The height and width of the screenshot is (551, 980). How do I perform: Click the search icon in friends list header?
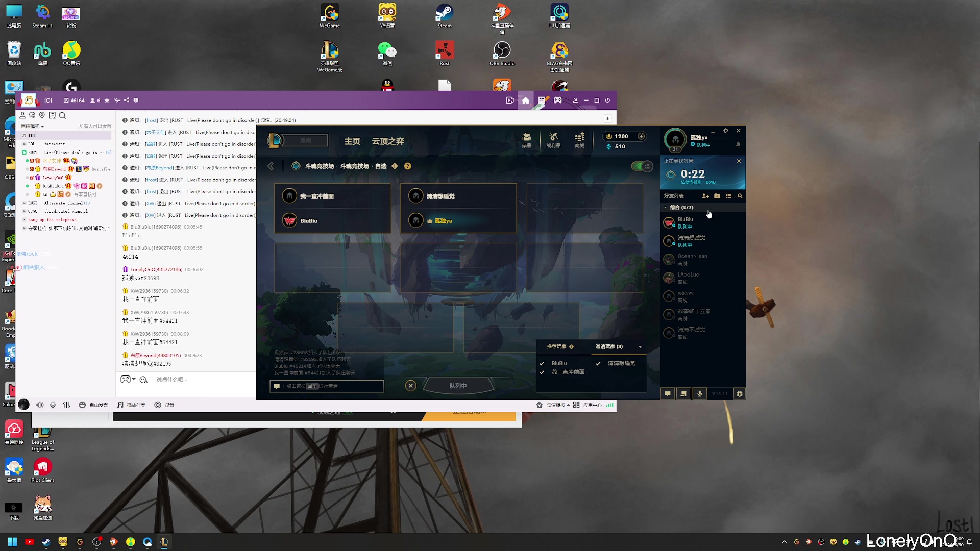point(740,196)
